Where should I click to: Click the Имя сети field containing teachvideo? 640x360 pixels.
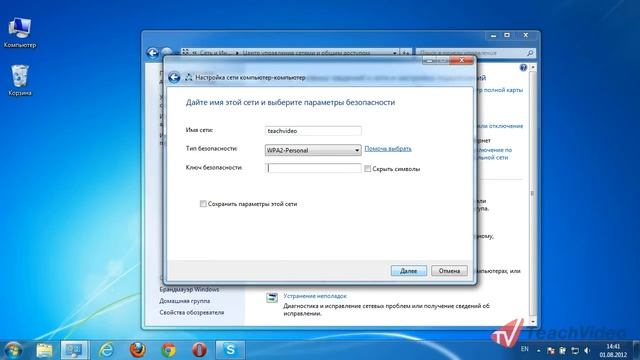(313, 131)
